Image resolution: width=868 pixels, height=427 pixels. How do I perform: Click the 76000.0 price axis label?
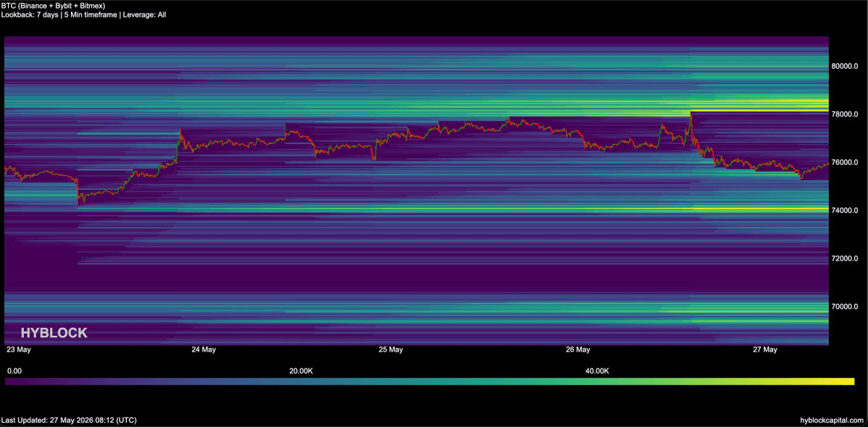[x=845, y=163]
